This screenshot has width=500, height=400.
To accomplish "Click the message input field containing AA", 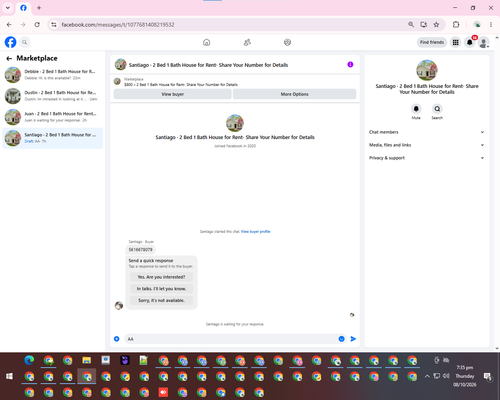I will point(232,339).
